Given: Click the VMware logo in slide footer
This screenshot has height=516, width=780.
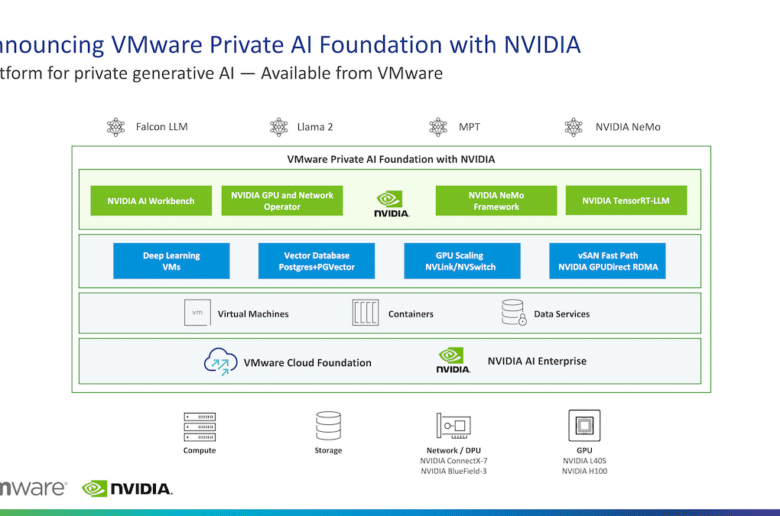Looking at the screenshot, I should pyautogui.click(x=33, y=488).
